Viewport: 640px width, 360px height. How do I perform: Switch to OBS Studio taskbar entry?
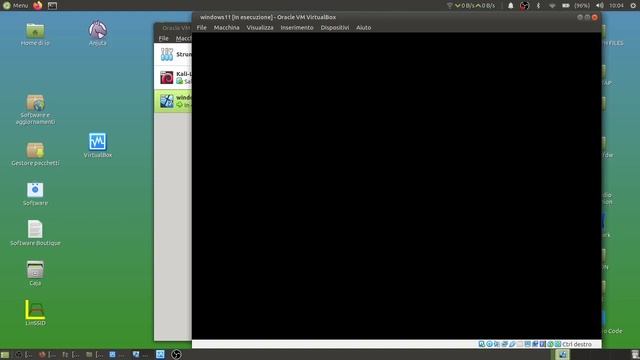(176, 355)
